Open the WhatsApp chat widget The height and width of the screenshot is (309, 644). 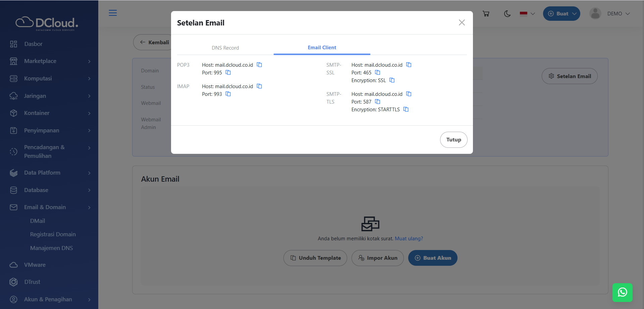[622, 292]
